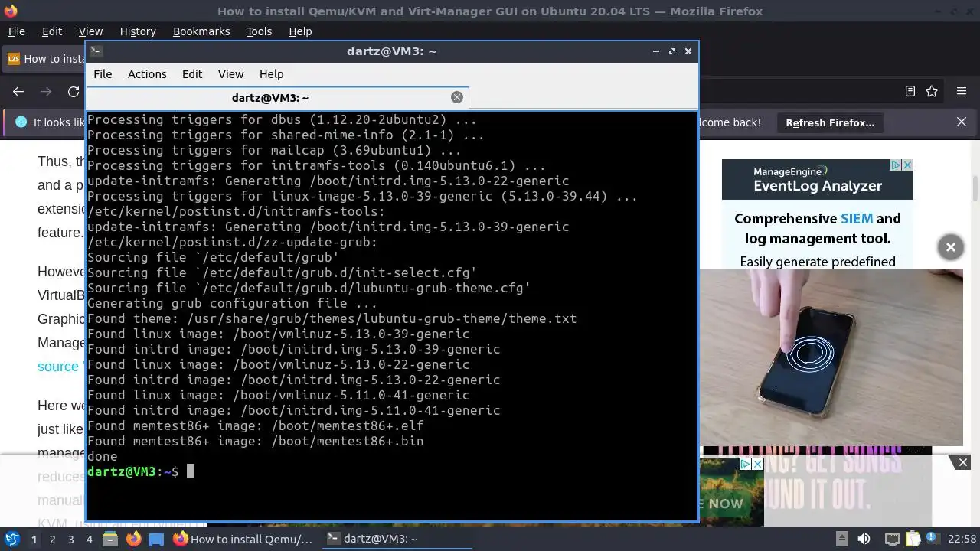This screenshot has width=980, height=551.
Task: Click AdChoices icon on ManageEngine ad
Action: point(895,165)
